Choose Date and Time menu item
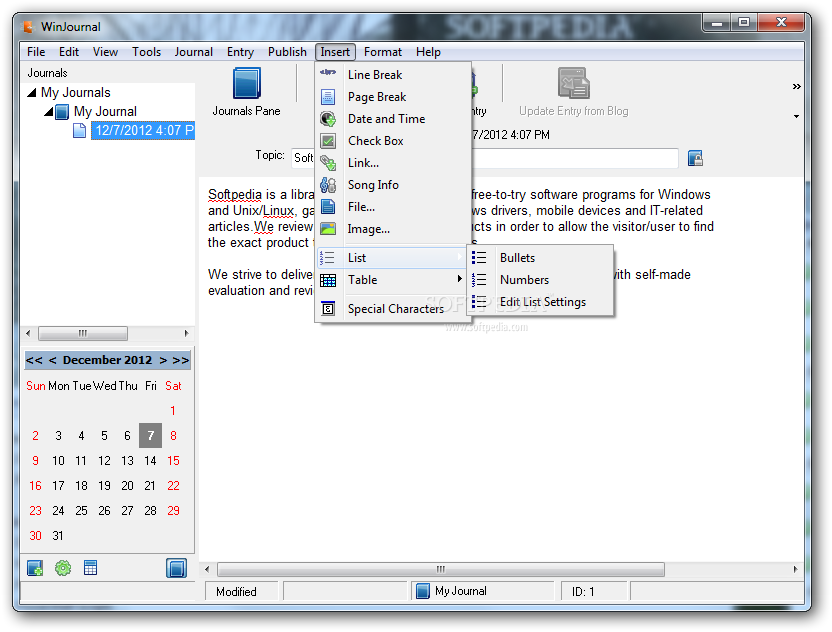Image resolution: width=832 pixels, height=632 pixels. coord(393,119)
